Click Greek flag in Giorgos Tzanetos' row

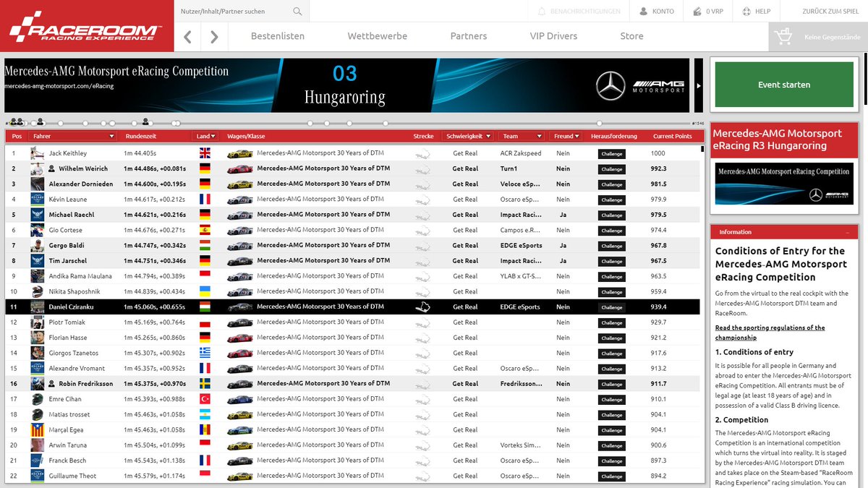205,353
